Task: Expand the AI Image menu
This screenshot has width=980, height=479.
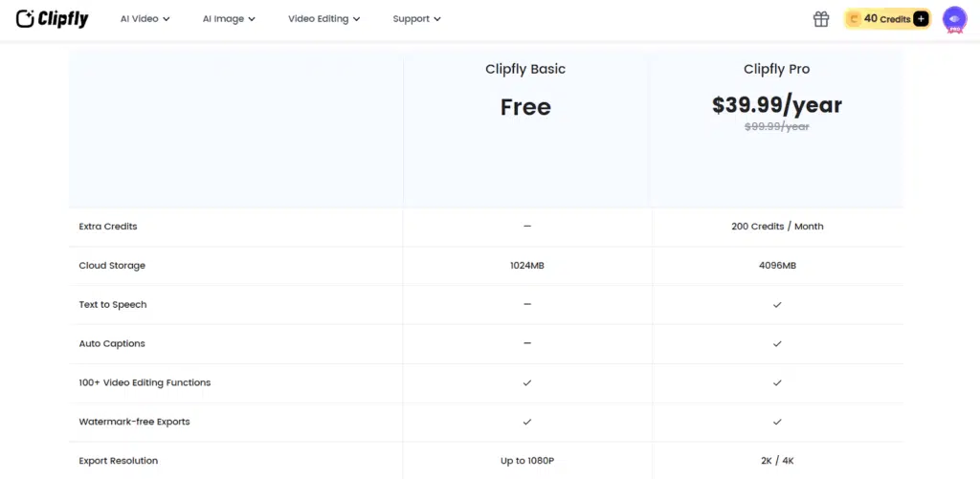Action: click(229, 19)
